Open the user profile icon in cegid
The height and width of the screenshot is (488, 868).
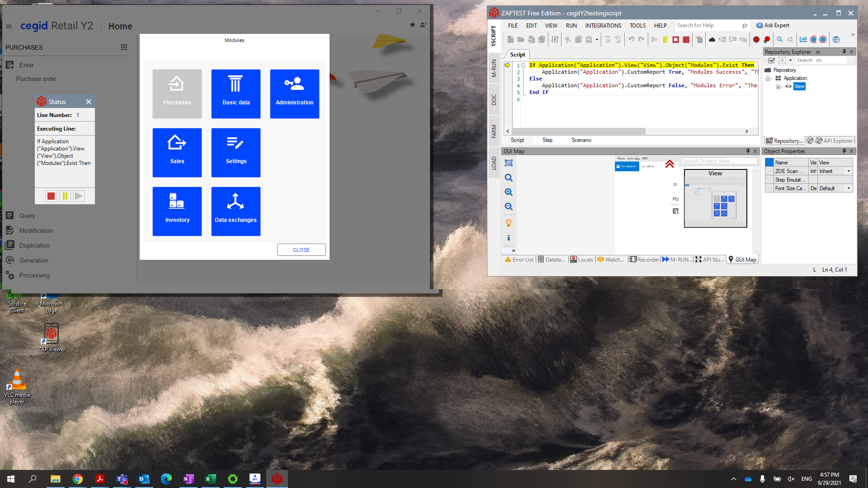[423, 25]
